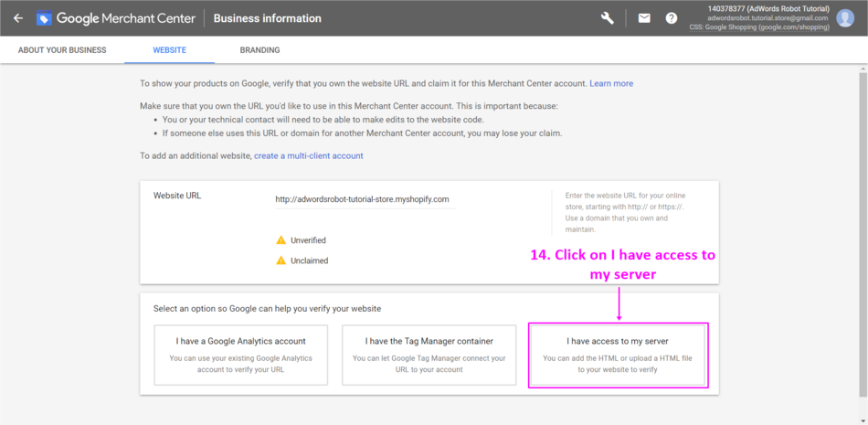This screenshot has width=868, height=425.
Task: Click the user profile avatar
Action: (x=845, y=18)
